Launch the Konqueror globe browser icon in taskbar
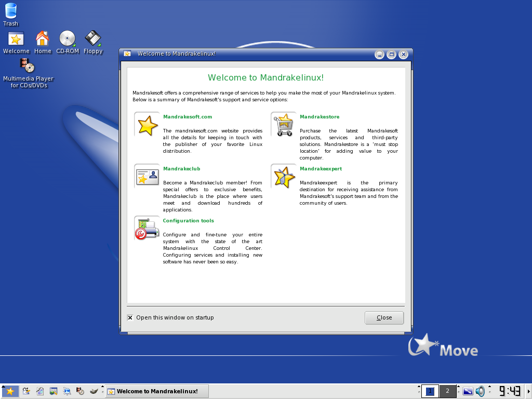Image resolution: width=532 pixels, height=399 pixels. (x=67, y=391)
